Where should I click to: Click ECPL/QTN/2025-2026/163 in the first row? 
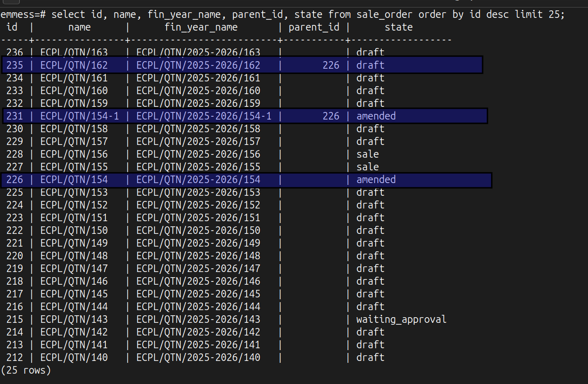(198, 53)
